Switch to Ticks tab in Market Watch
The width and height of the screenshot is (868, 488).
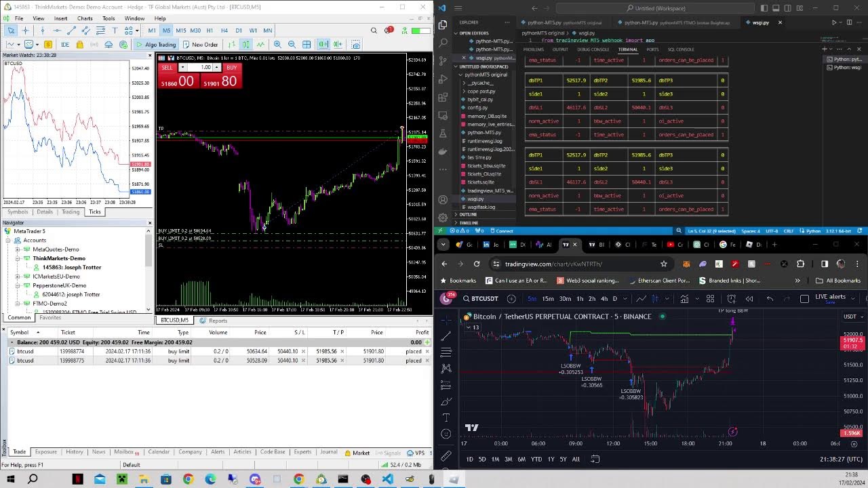(x=94, y=212)
